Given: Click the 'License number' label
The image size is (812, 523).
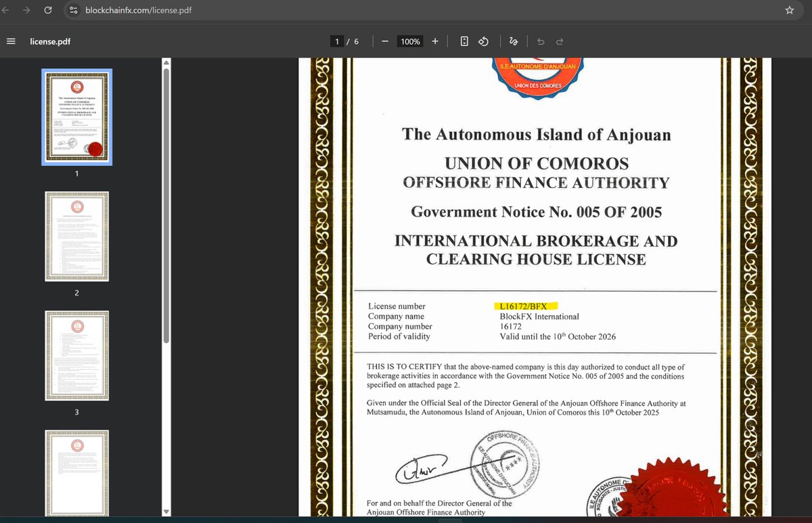Looking at the screenshot, I should (x=397, y=306).
